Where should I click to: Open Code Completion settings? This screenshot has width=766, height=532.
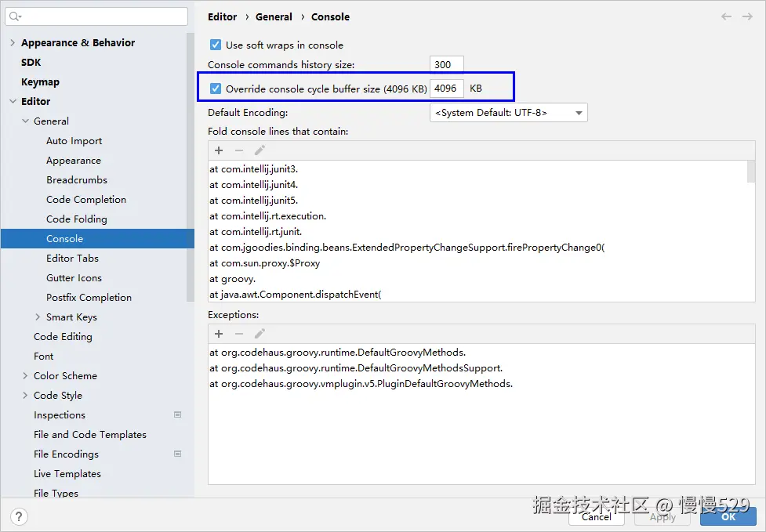[x=86, y=200]
